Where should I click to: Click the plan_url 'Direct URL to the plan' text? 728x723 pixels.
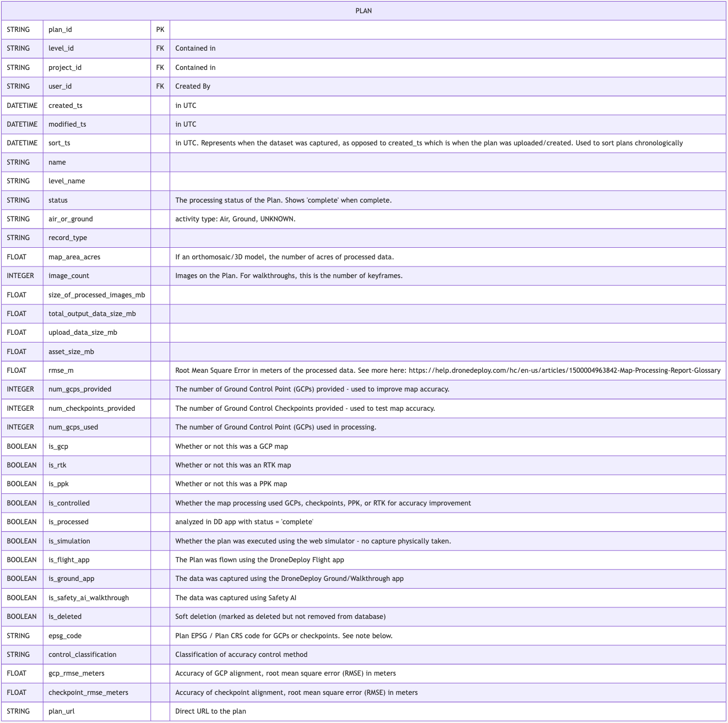210,711
